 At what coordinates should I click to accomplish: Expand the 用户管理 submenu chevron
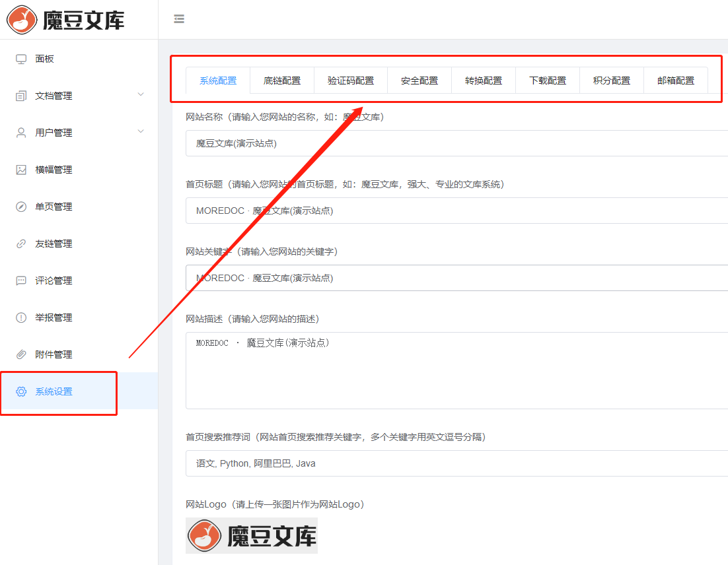click(141, 131)
